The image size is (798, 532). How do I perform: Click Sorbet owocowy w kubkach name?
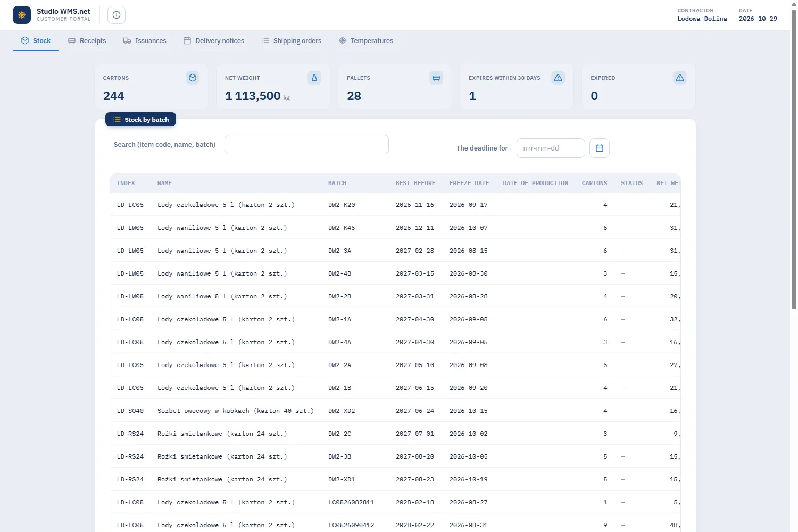click(236, 411)
